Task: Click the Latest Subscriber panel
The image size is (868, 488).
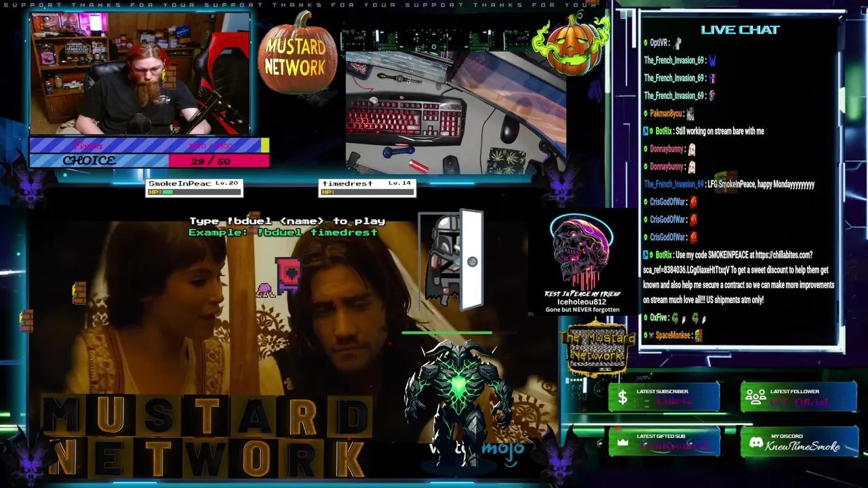Action: point(664,397)
